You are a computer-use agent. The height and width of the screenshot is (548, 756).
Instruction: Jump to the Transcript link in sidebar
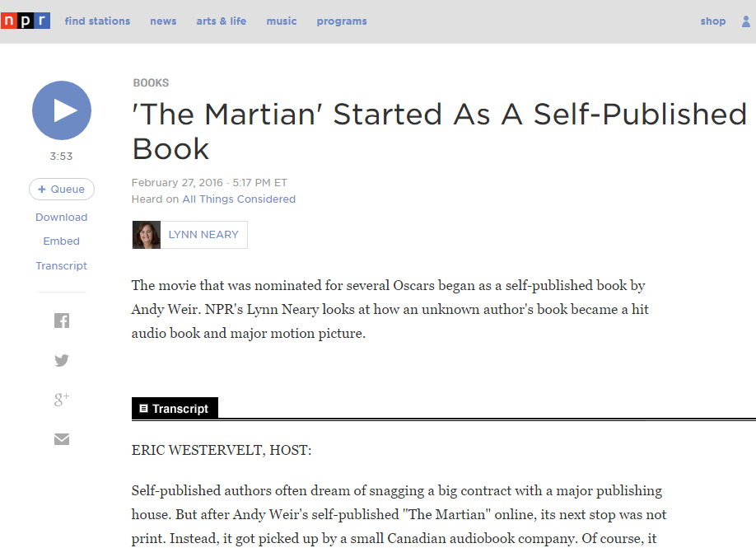(62, 266)
